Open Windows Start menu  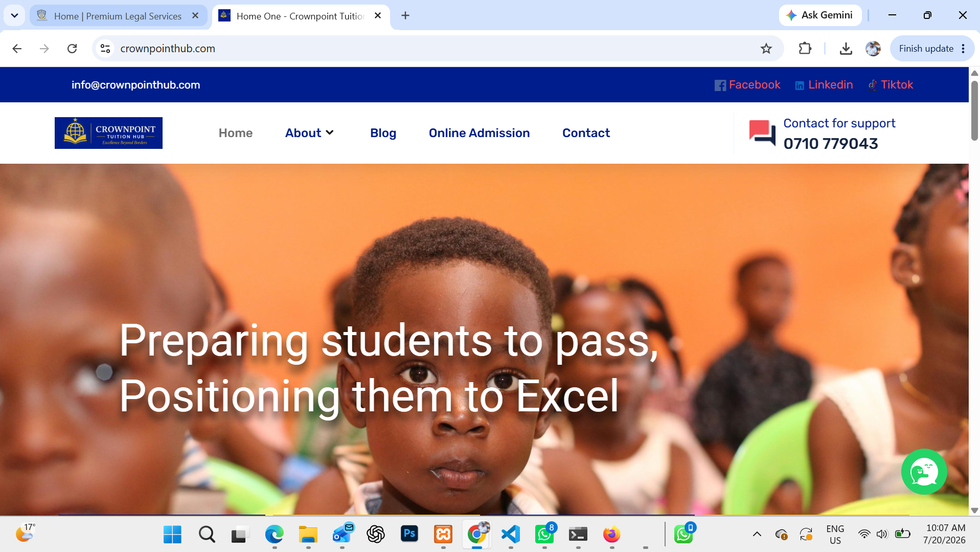coord(172,535)
